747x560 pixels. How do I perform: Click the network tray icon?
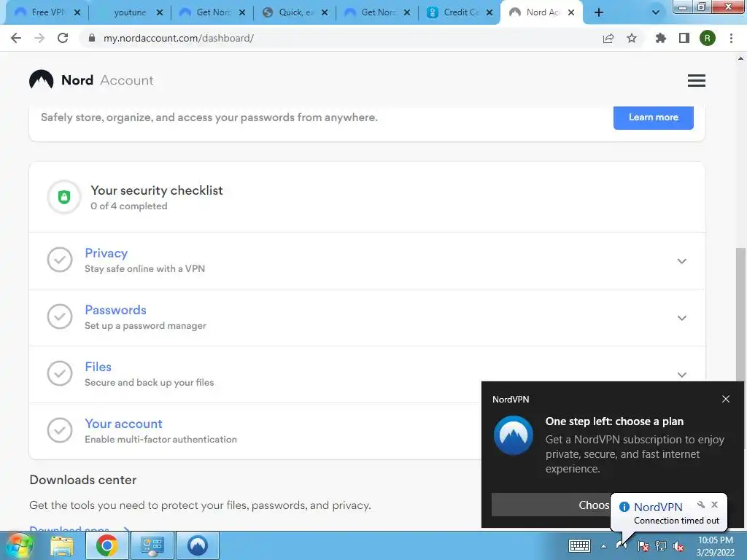(x=661, y=546)
